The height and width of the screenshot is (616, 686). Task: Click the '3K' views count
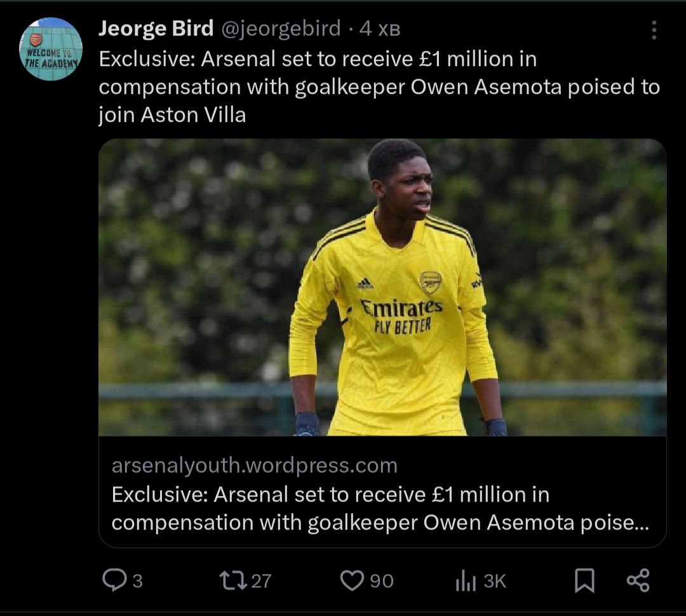pyautogui.click(x=495, y=580)
